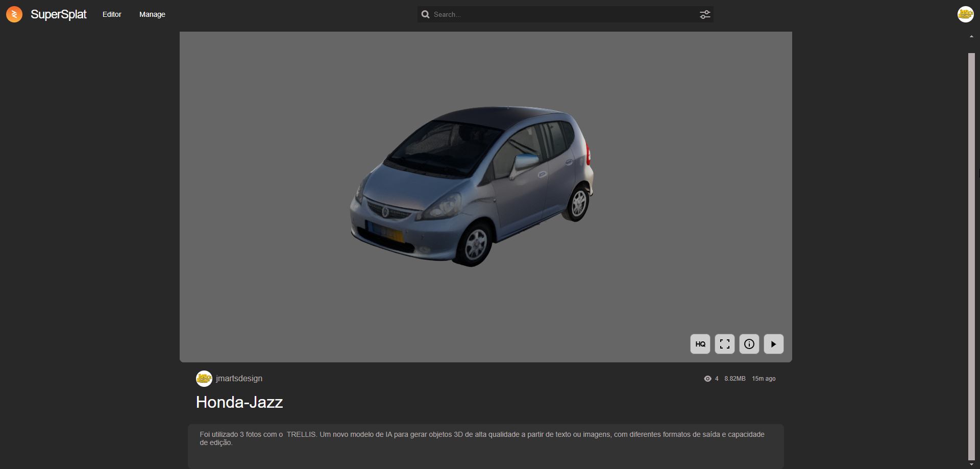Click the search magnifier icon

coord(425,14)
